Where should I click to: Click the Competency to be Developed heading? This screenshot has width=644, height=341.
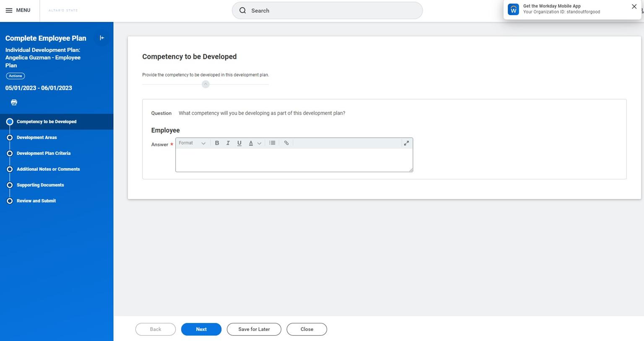click(190, 57)
